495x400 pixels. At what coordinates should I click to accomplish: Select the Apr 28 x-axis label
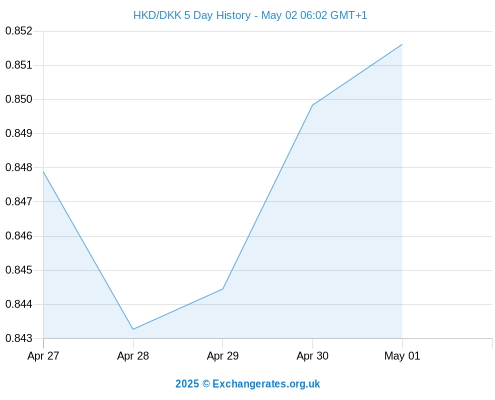pyautogui.click(x=133, y=356)
